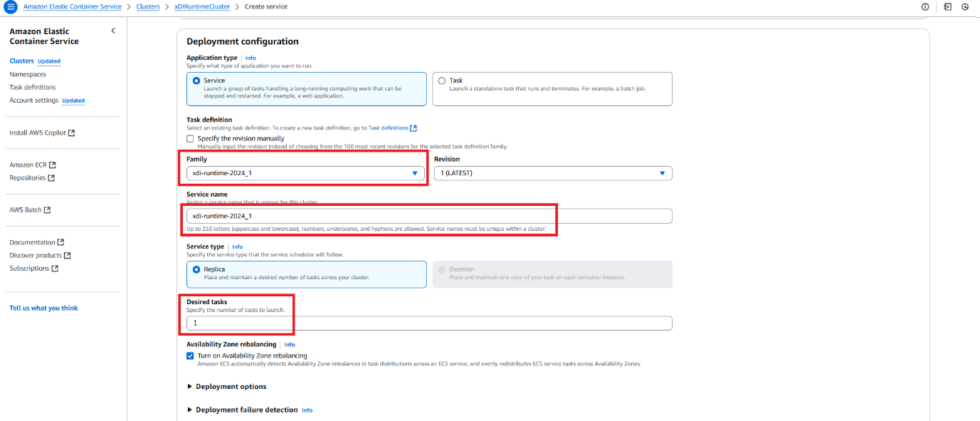Viewport: 980px width, 421px height.
Task: Go to Clusters breadcrumb
Action: tap(147, 6)
